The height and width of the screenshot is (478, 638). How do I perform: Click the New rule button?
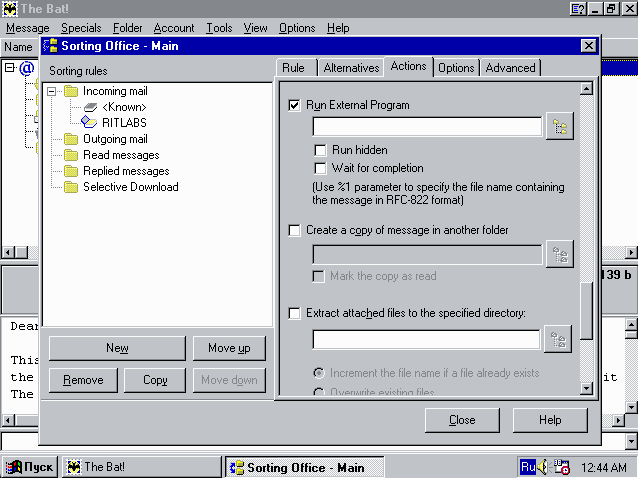(117, 348)
